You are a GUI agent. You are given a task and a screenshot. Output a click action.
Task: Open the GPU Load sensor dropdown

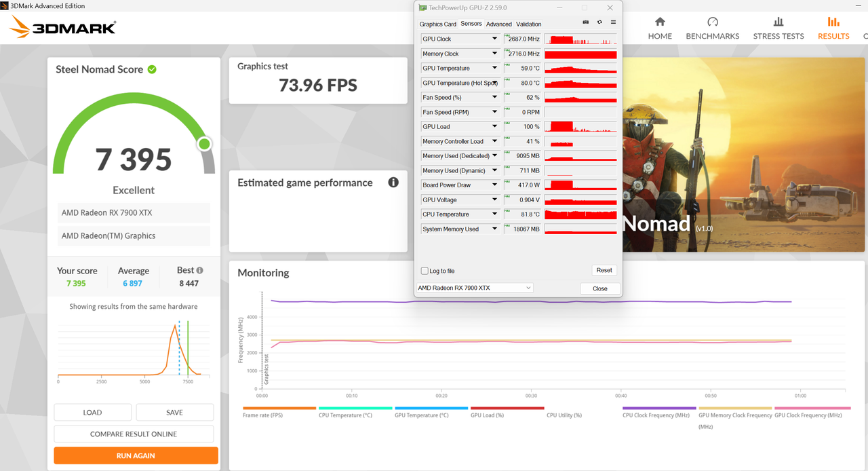click(494, 127)
